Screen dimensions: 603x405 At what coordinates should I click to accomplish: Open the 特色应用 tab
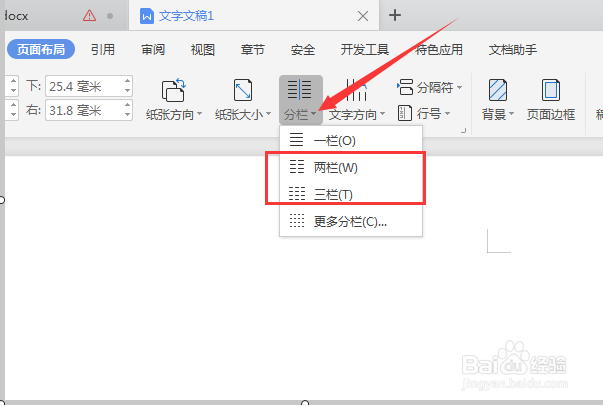(439, 49)
